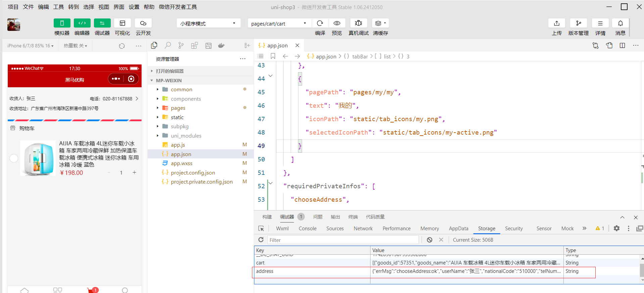
Task: Expand the 打开的编辑器 section
Action: tap(200, 71)
